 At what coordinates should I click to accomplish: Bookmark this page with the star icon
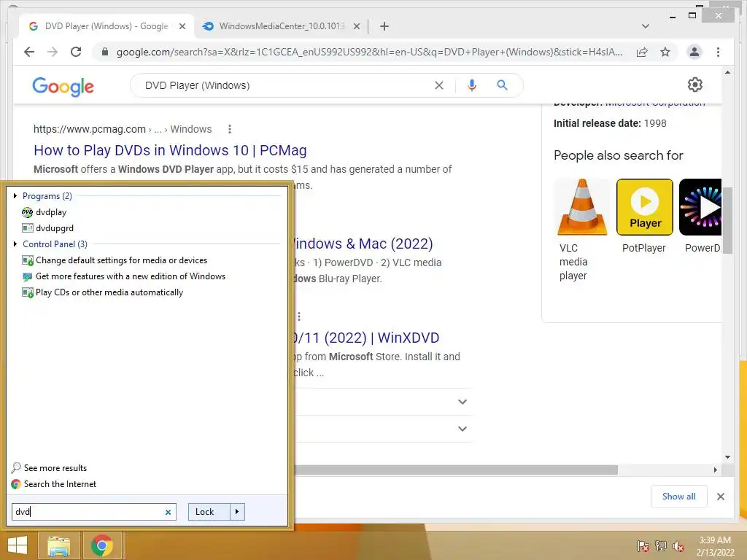(665, 52)
